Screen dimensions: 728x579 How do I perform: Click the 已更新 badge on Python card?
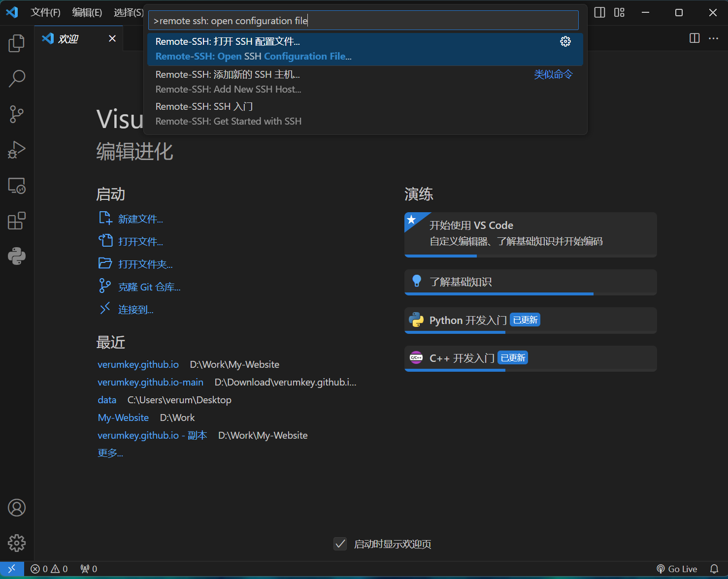pos(525,320)
